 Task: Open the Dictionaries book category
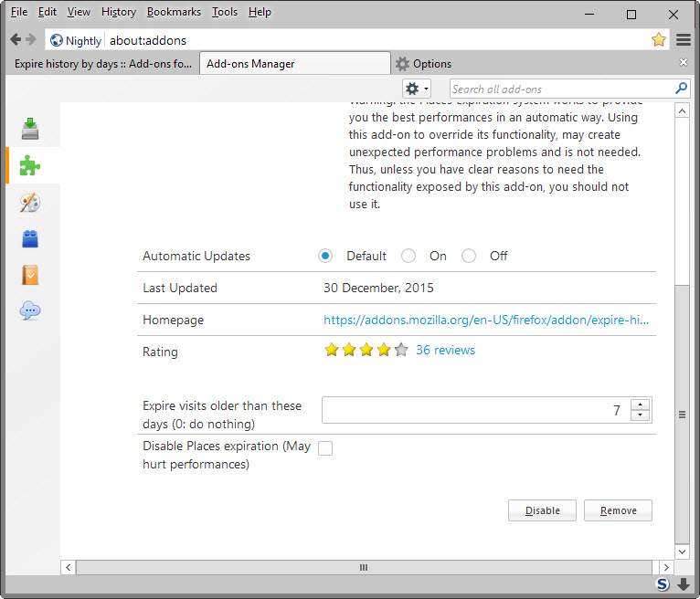30,275
